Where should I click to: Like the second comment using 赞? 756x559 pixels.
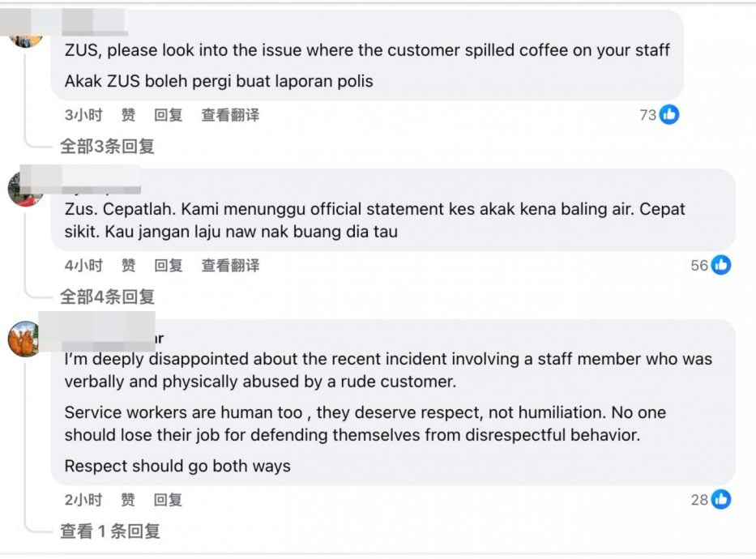127,265
